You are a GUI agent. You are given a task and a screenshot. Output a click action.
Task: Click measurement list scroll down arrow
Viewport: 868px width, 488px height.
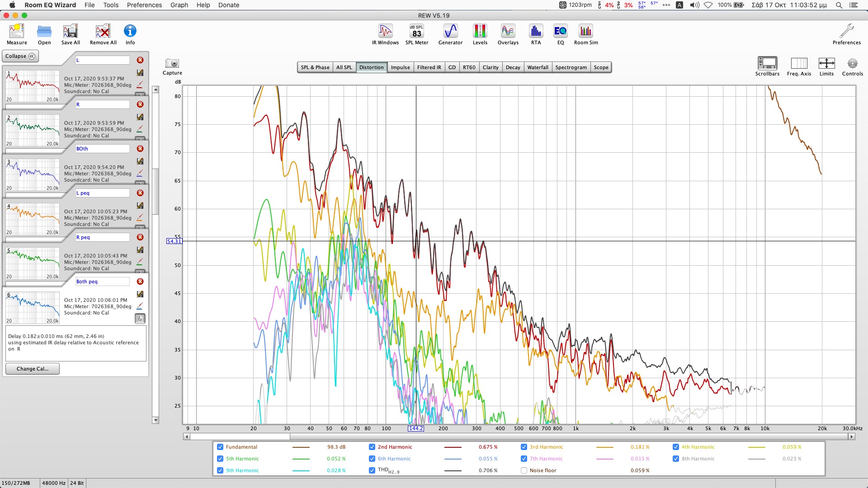point(156,420)
